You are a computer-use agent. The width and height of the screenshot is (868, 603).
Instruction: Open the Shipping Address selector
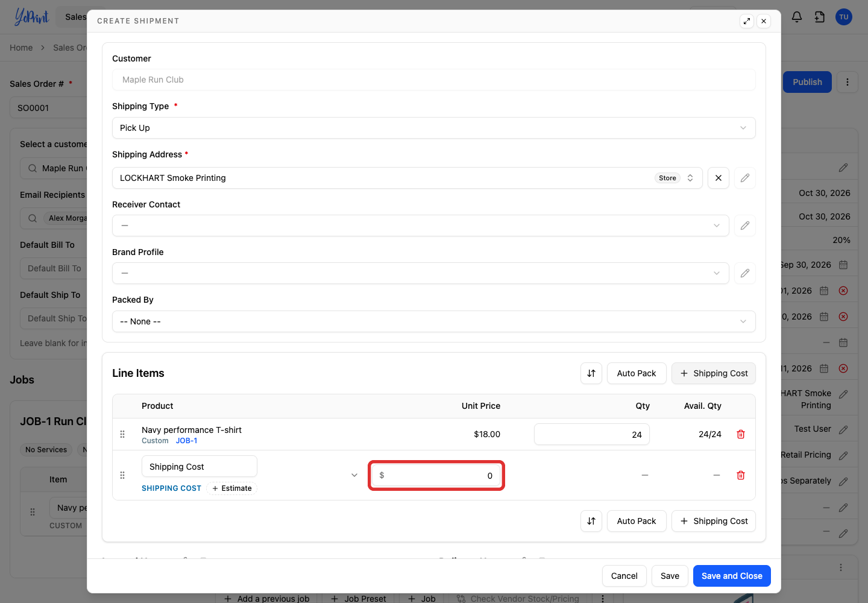407,178
